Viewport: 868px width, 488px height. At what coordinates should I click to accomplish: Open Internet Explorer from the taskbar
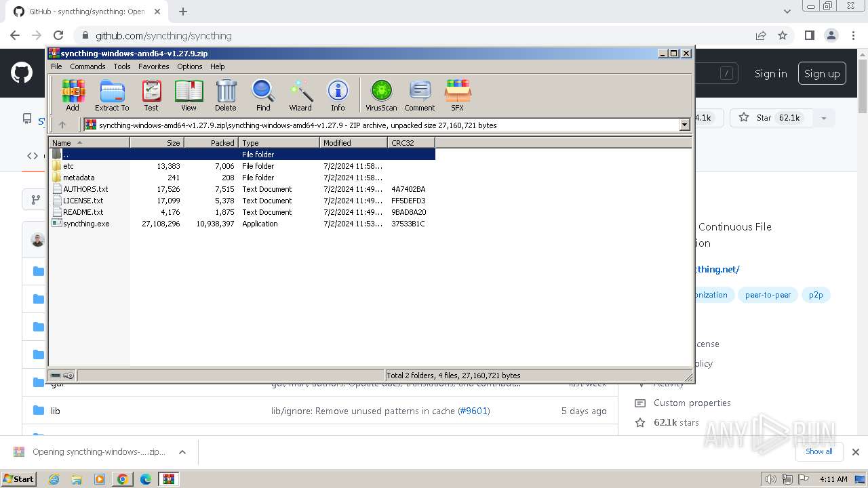[54, 479]
